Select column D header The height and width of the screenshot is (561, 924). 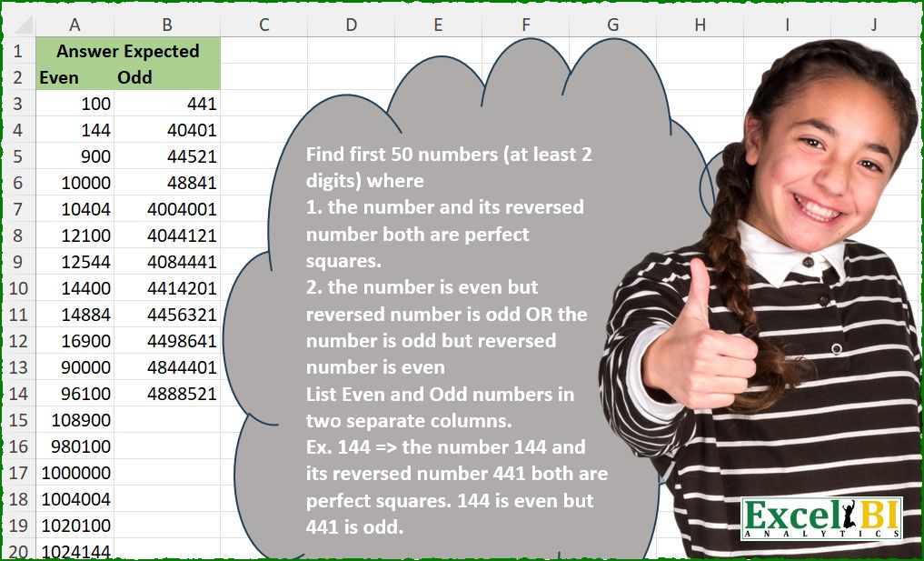click(x=351, y=25)
